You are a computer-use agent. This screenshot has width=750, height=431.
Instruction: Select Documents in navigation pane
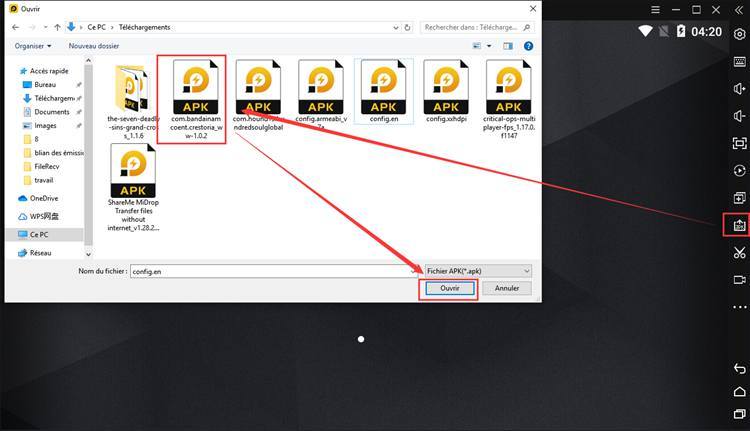pyautogui.click(x=46, y=112)
